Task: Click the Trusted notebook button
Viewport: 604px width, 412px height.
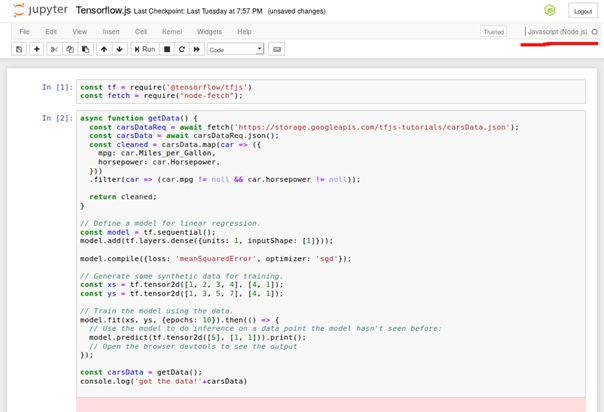Action: point(493,32)
